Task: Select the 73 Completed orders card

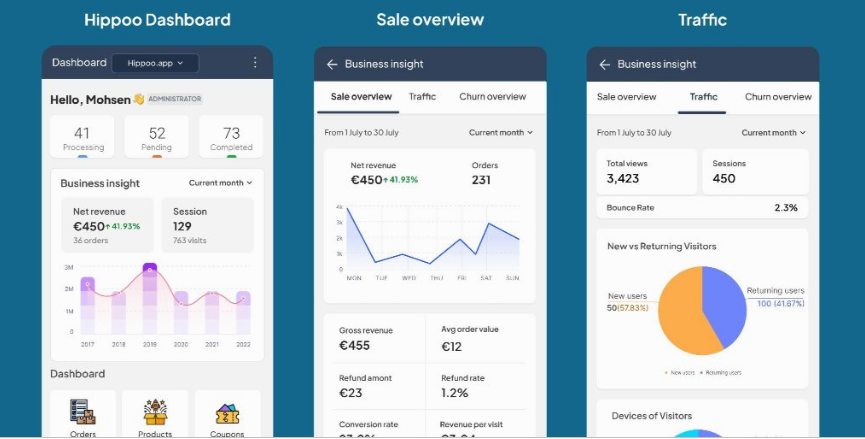Action: [231, 136]
